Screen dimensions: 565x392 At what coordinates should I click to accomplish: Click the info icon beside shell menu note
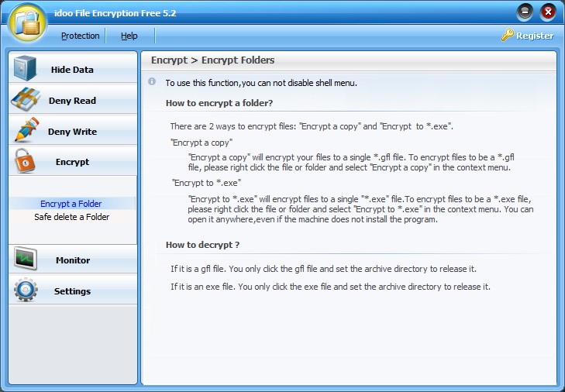pos(152,81)
